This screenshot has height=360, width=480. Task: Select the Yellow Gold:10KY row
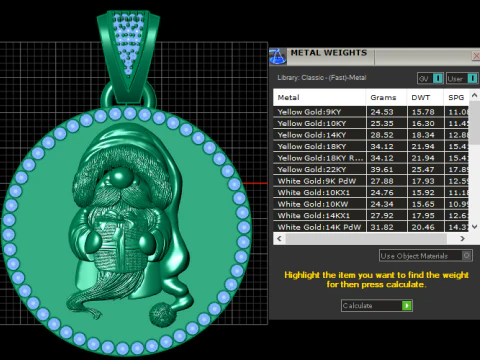pyautogui.click(x=371, y=123)
